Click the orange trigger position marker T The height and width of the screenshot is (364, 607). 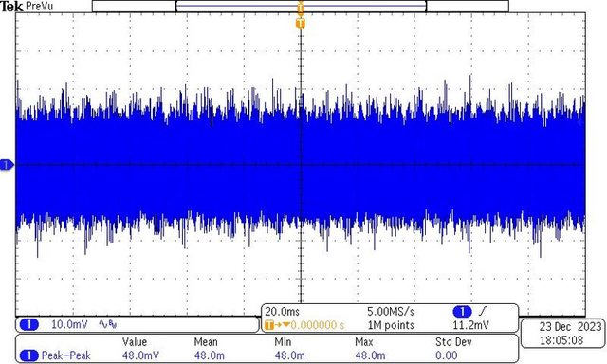(x=301, y=24)
